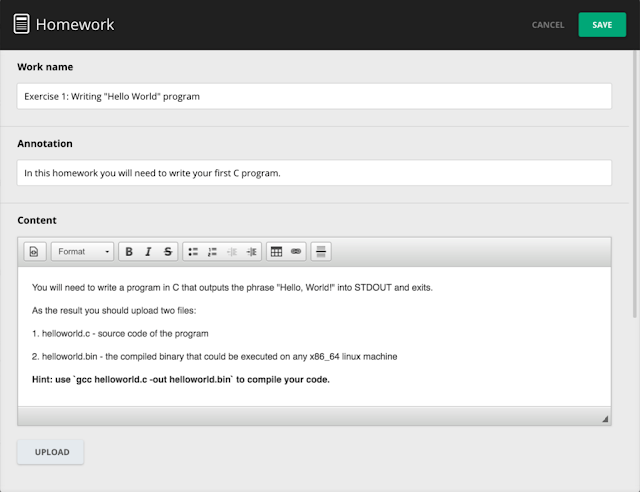Viewport: 640px width, 492px height.
Task: Click the Annotation section label
Action: (45, 144)
